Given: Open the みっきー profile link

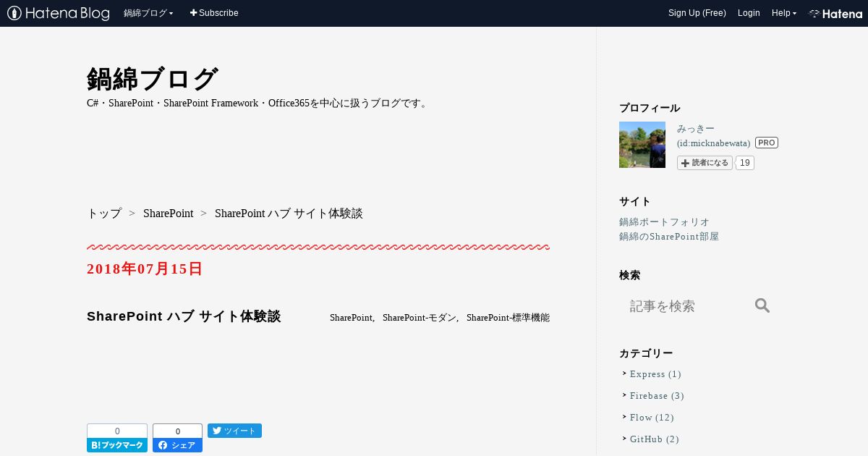Looking at the screenshot, I should pyautogui.click(x=696, y=129).
